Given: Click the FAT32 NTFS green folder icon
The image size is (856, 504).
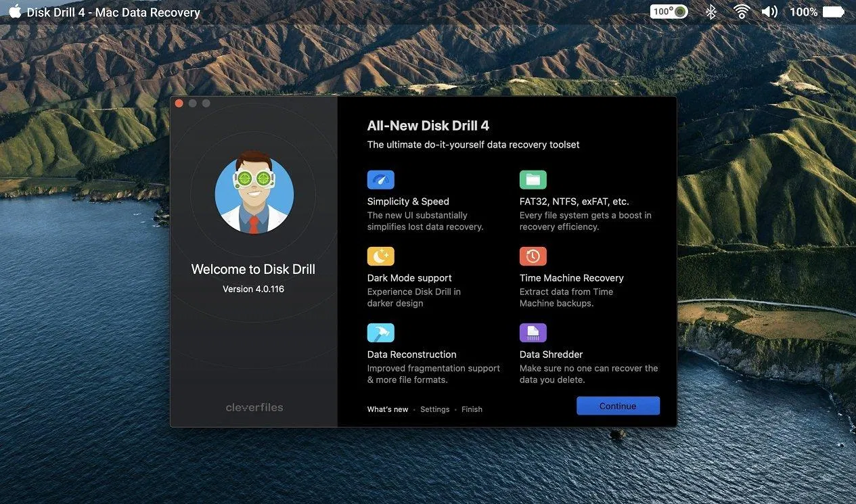Looking at the screenshot, I should click(x=533, y=180).
